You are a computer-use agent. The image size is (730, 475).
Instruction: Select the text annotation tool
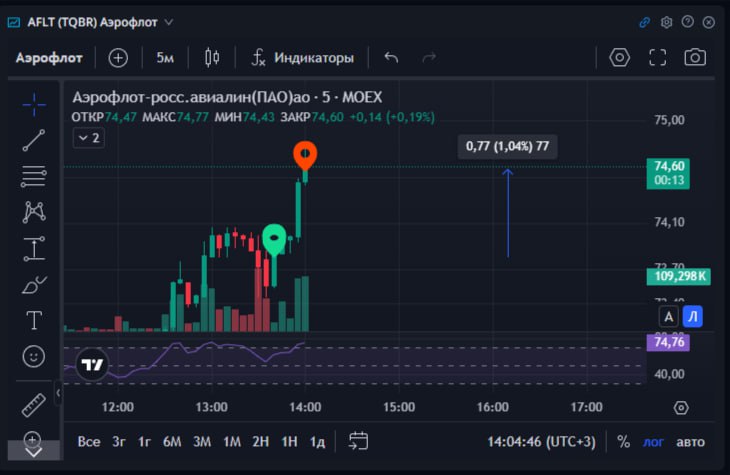pos(34,320)
